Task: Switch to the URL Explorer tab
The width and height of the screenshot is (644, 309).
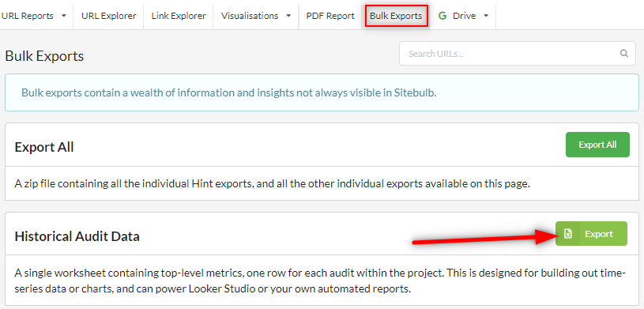Action: [x=108, y=16]
